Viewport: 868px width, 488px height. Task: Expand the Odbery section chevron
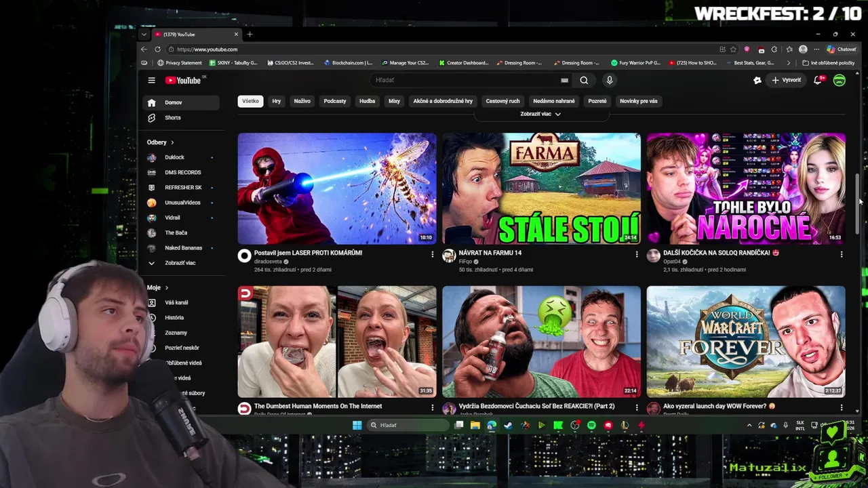(172, 142)
